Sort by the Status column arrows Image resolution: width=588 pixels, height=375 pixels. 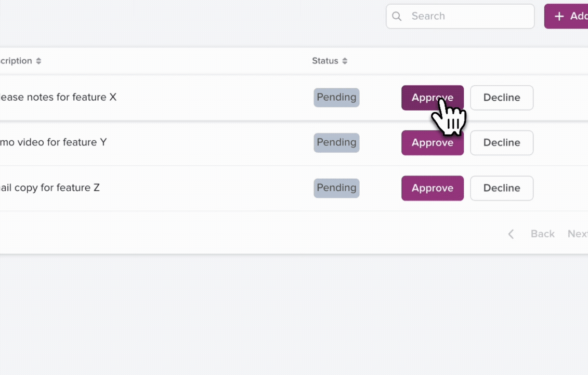[x=345, y=61]
